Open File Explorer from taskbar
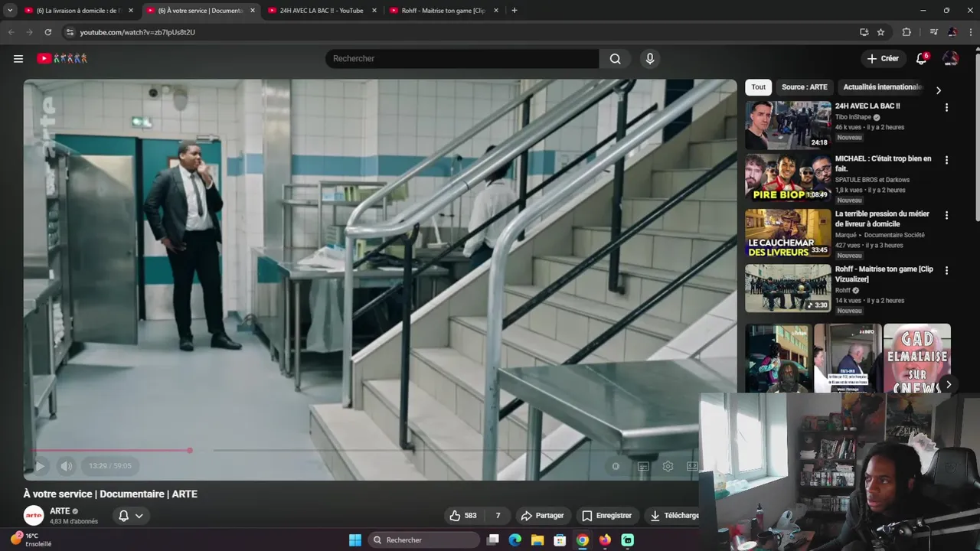Viewport: 980px width, 551px height. [537, 540]
